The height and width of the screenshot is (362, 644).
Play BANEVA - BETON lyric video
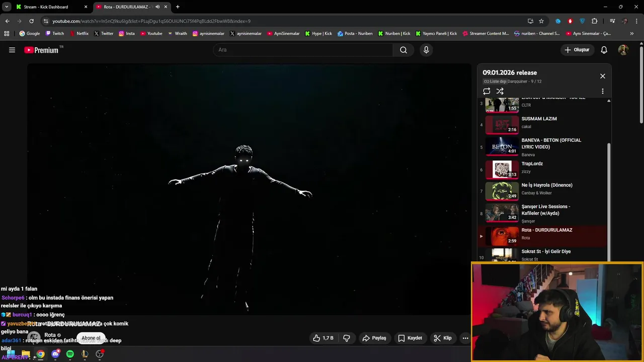[542, 147]
